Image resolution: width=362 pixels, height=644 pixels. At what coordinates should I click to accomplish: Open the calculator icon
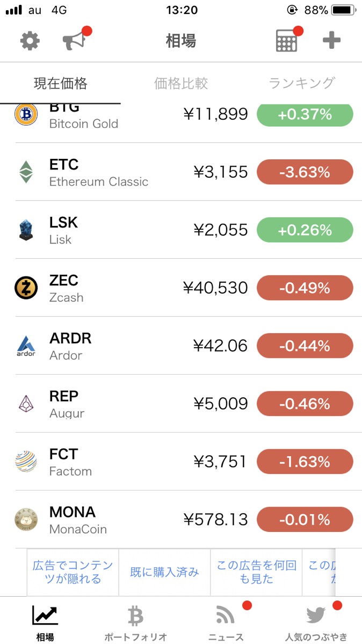(x=287, y=41)
